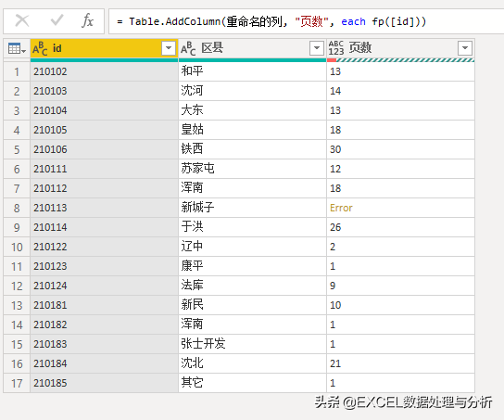Select row number 17
The height and width of the screenshot is (420, 504).
(x=17, y=383)
